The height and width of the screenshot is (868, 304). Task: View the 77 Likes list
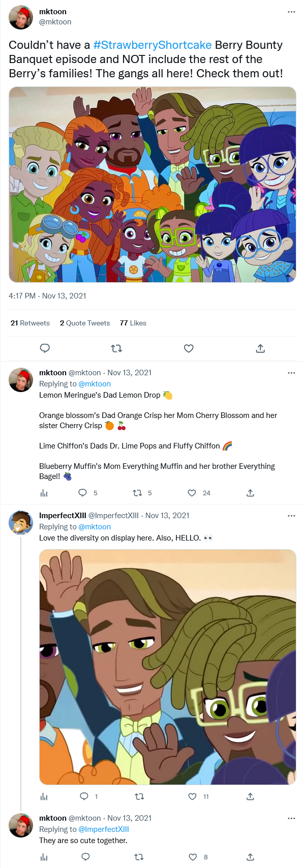(x=133, y=323)
